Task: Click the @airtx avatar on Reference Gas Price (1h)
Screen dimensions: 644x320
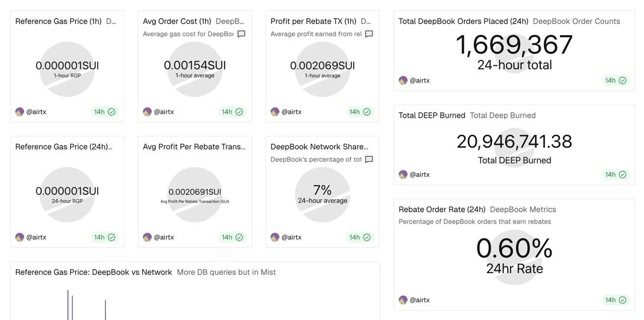Action: tap(19, 111)
